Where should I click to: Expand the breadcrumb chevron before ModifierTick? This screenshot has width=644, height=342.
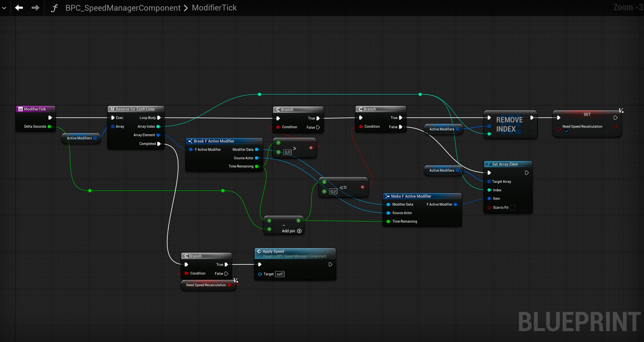click(186, 8)
